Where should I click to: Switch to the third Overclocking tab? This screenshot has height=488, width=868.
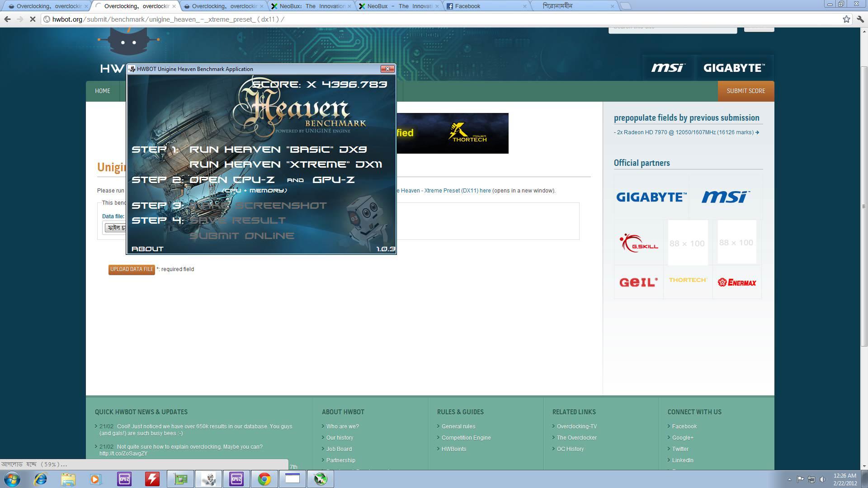point(224,6)
